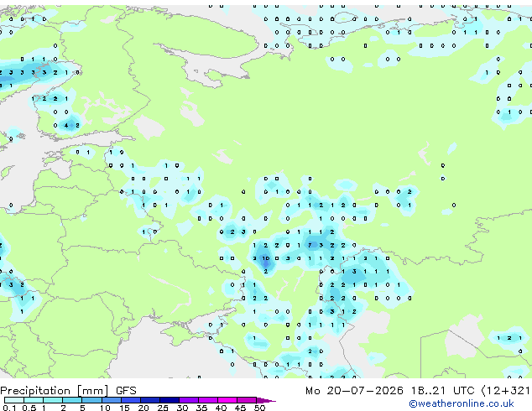This screenshot has width=532, height=411.
Task: Click the '(12+321' forecast run label
Action: point(505,391)
